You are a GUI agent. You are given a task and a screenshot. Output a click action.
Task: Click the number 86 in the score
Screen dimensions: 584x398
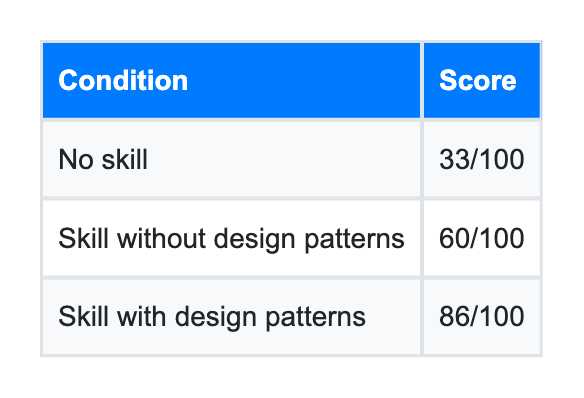454,317
